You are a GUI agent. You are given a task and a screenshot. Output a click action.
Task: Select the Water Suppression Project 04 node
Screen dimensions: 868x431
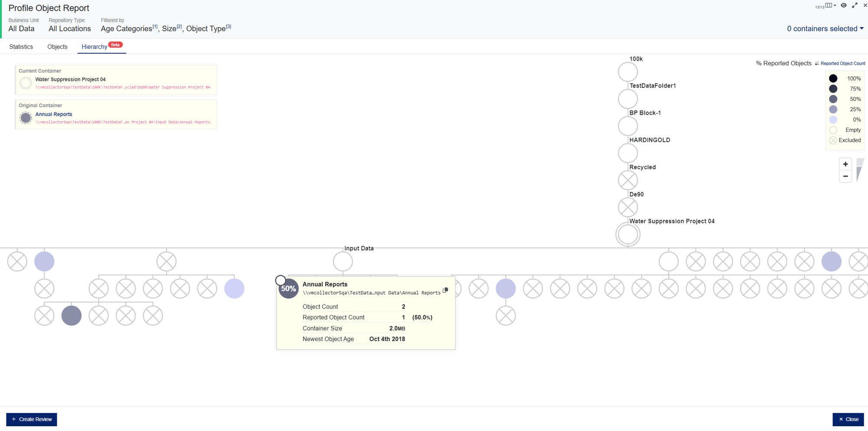point(628,234)
